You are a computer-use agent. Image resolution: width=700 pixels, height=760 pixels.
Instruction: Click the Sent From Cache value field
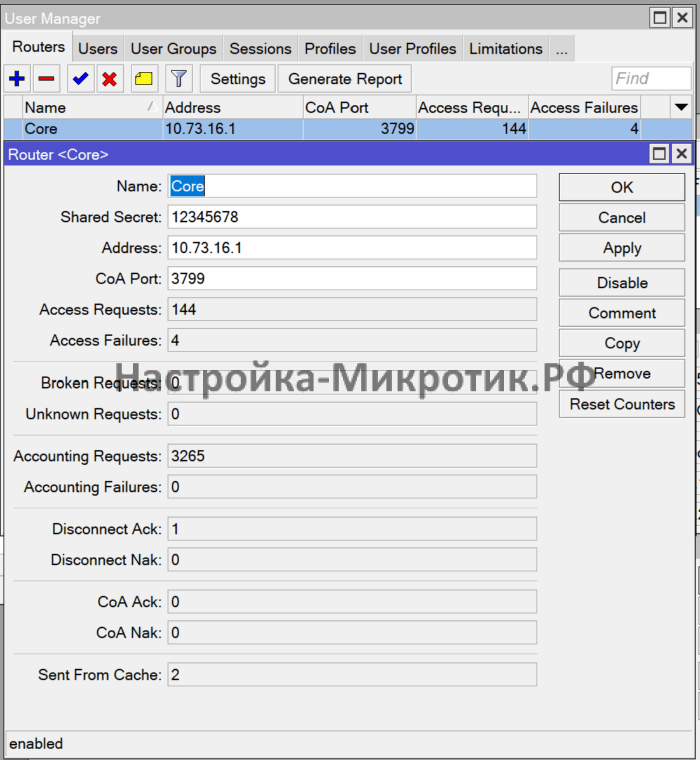click(x=352, y=675)
